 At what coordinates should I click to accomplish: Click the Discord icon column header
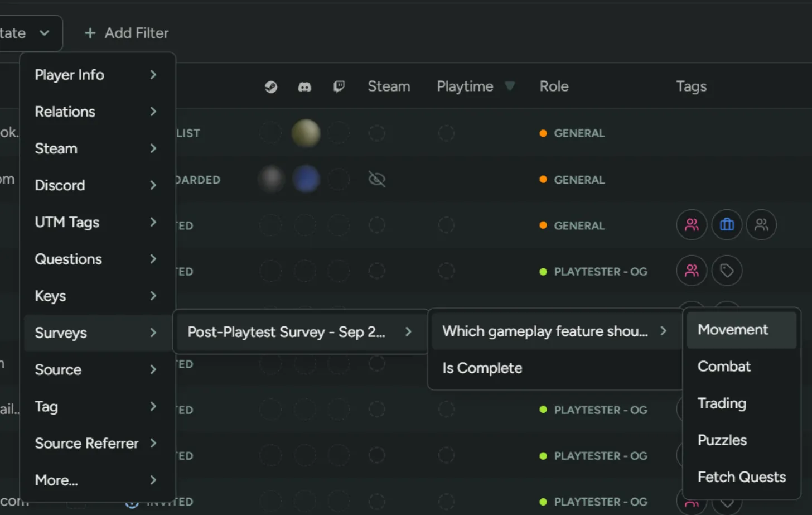click(304, 87)
